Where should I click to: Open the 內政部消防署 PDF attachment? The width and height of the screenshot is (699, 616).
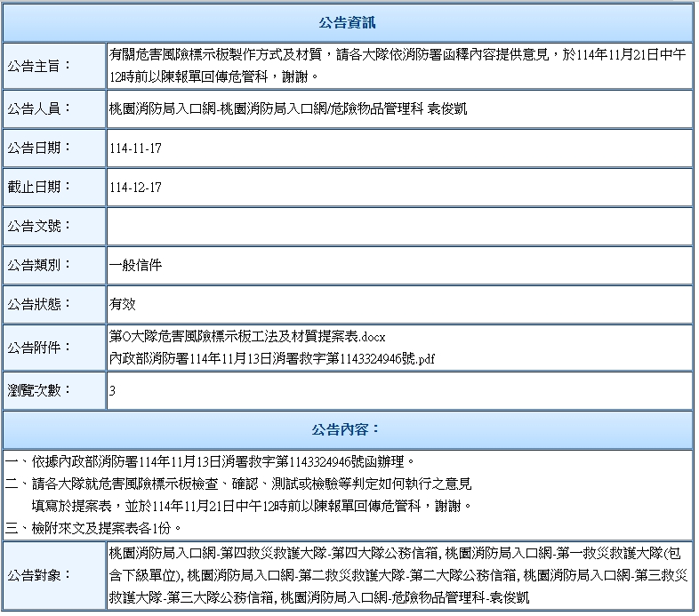(271, 358)
